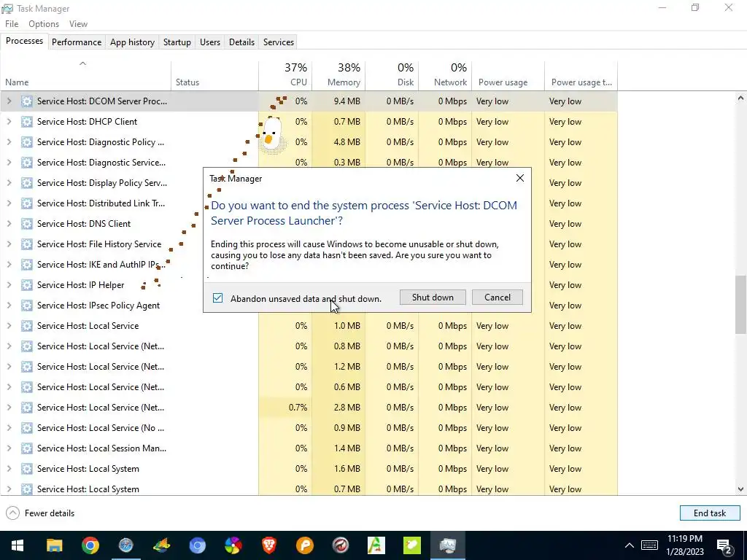The height and width of the screenshot is (560, 747).
Task: Collapse view using Fewer details arrow
Action: [x=13, y=513]
